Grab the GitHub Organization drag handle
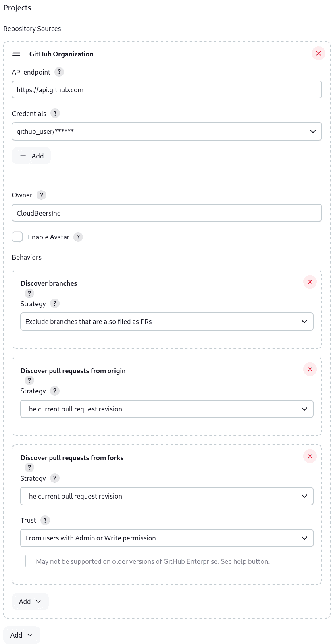This screenshot has height=644, width=333. 17,54
